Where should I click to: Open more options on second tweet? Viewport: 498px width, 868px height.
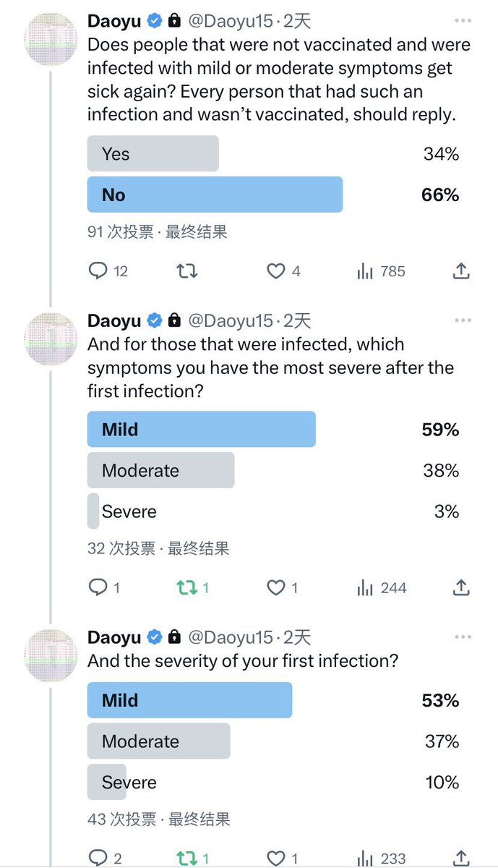coord(463,320)
